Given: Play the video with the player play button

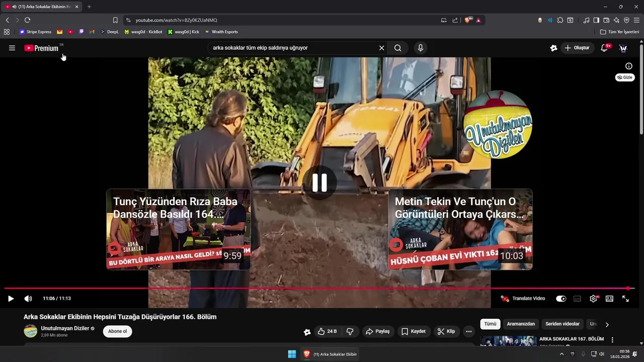Looking at the screenshot, I should click(11, 299).
